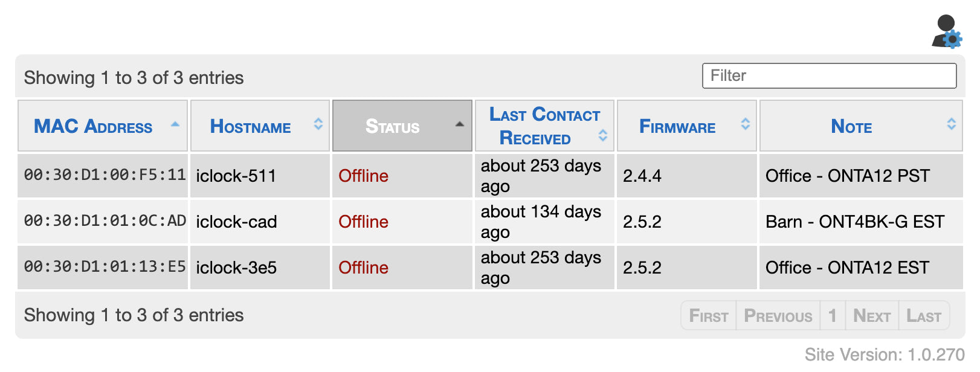Click the Status column sort arrow

(459, 125)
